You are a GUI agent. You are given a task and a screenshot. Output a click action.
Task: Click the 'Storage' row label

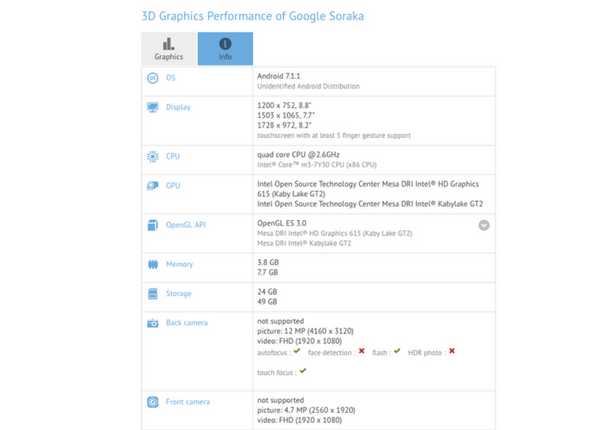pos(178,294)
